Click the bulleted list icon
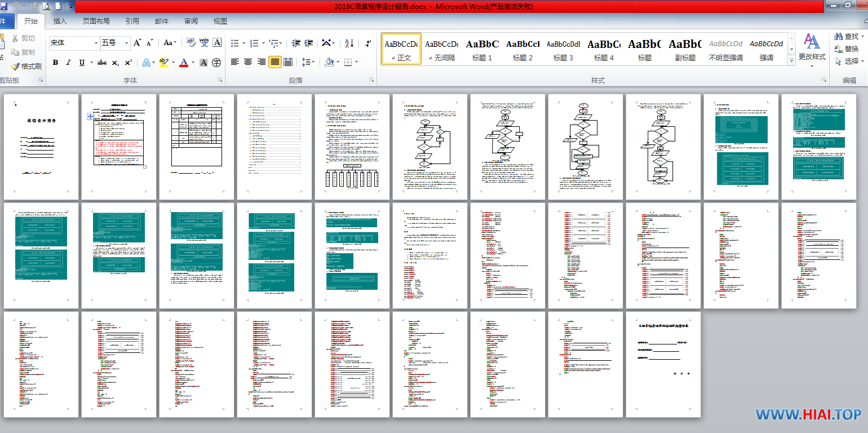The width and height of the screenshot is (868, 433). click(x=235, y=43)
